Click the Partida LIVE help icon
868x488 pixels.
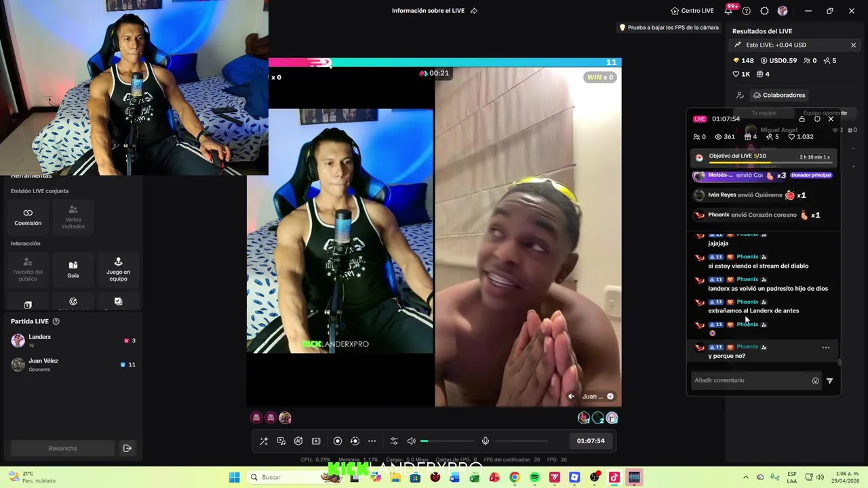(x=56, y=321)
